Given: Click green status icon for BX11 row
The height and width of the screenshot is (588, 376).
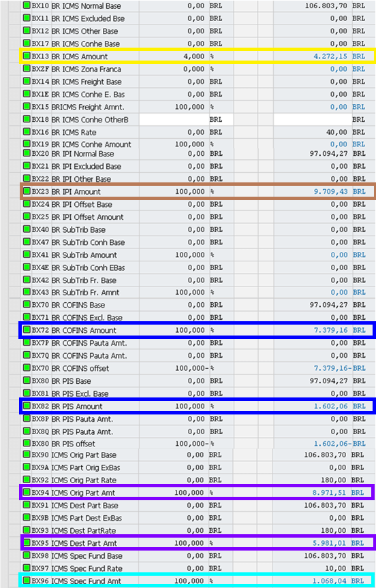Looking at the screenshot, I should [x=27, y=18].
